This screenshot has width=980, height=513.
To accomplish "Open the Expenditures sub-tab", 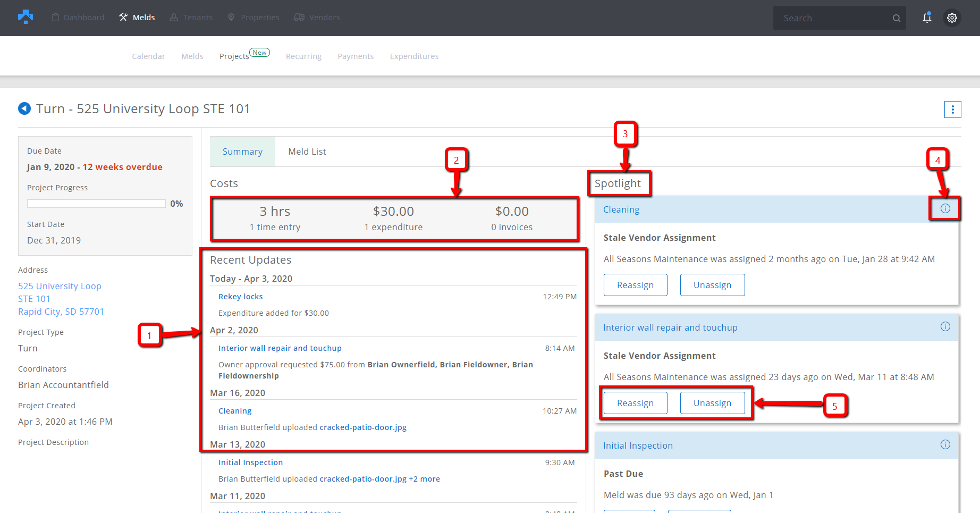I will 414,56.
